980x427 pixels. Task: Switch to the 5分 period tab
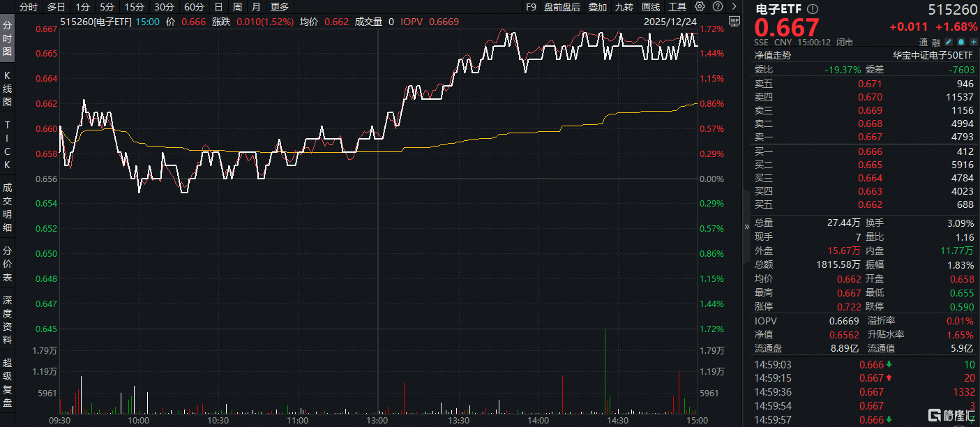point(106,7)
